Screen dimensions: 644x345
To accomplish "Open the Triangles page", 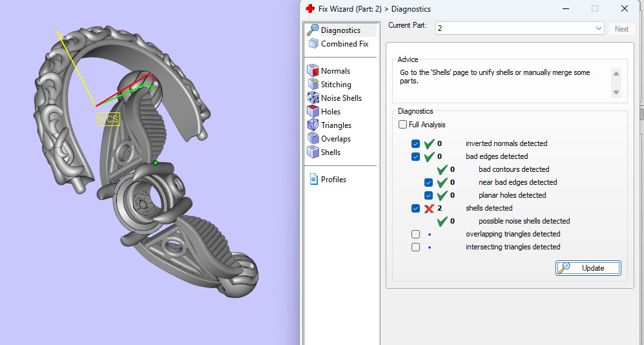I will (336, 125).
